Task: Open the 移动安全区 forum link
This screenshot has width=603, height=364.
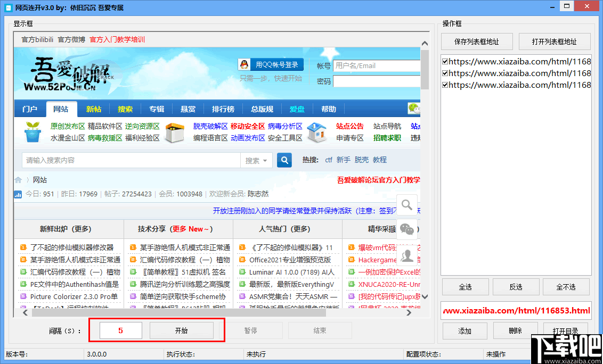Action: point(248,126)
